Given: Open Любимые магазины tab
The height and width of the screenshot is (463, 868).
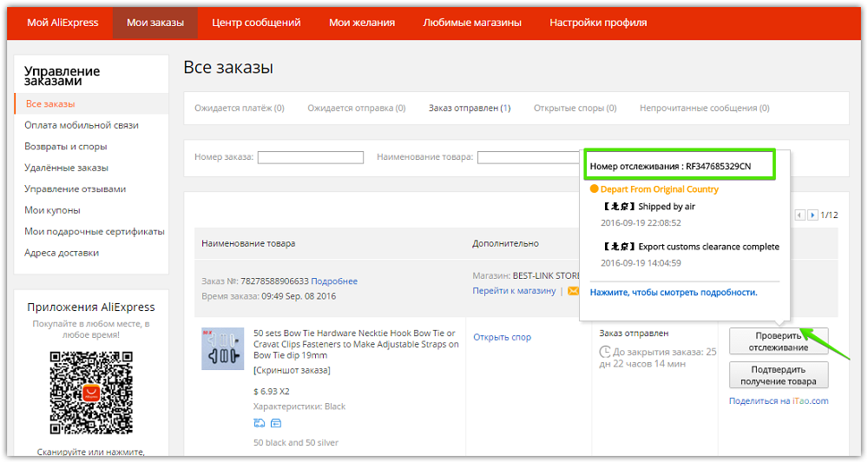Looking at the screenshot, I should pyautogui.click(x=472, y=23).
